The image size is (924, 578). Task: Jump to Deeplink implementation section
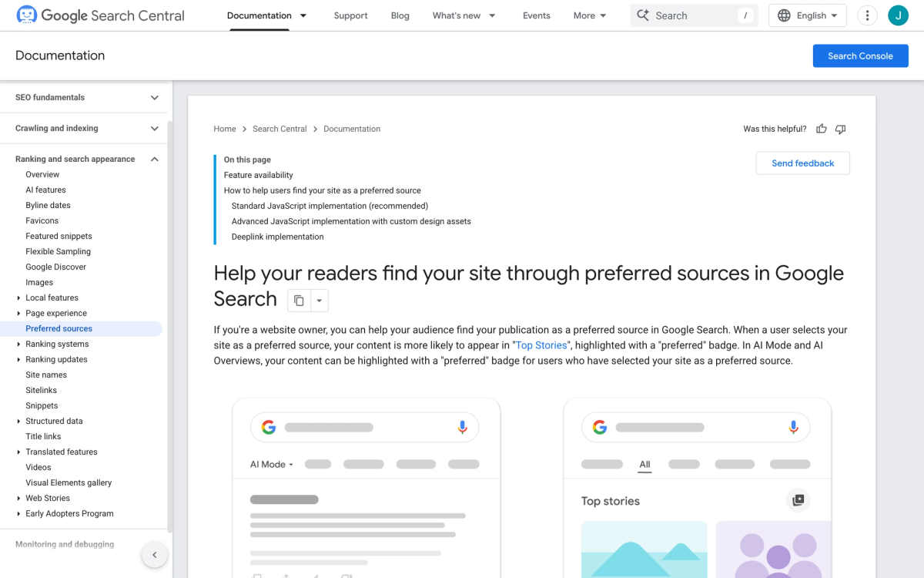click(x=278, y=237)
